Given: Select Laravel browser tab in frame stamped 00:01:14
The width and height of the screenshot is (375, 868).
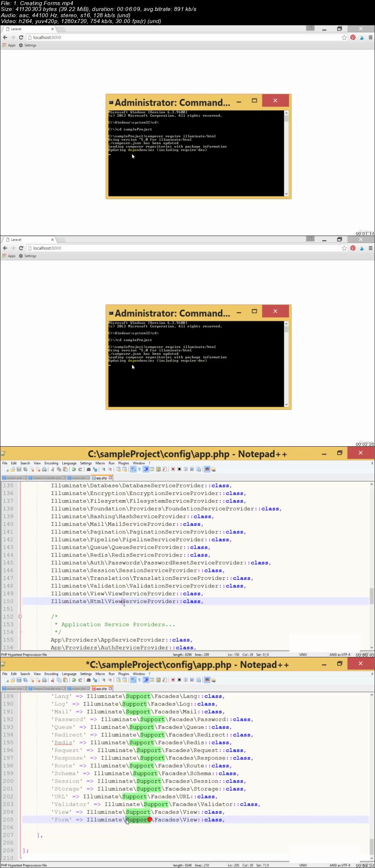Looking at the screenshot, I should click(x=29, y=29).
